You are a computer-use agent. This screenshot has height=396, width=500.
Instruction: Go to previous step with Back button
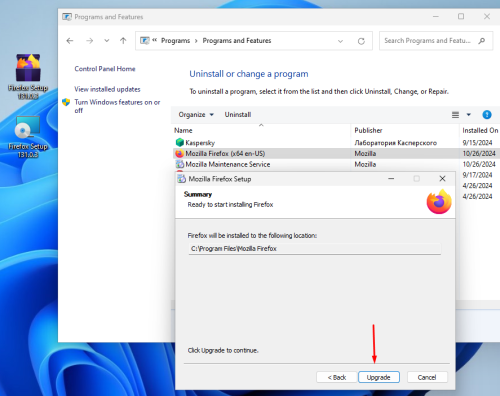336,377
